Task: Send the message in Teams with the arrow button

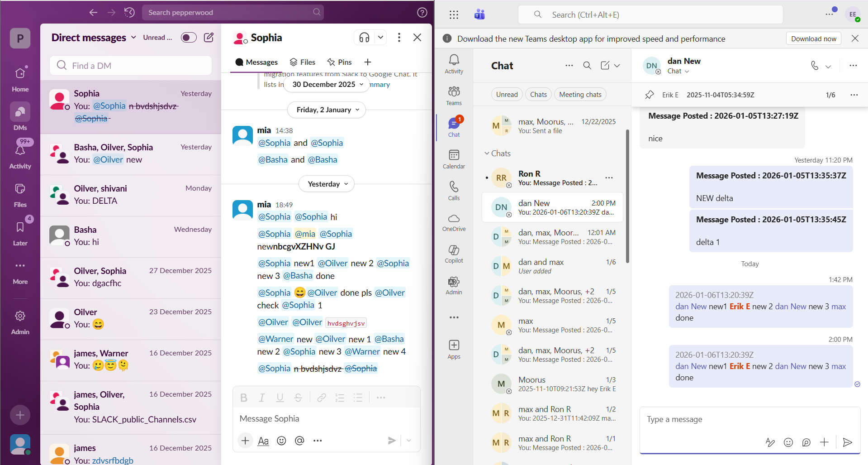Action: point(848,442)
